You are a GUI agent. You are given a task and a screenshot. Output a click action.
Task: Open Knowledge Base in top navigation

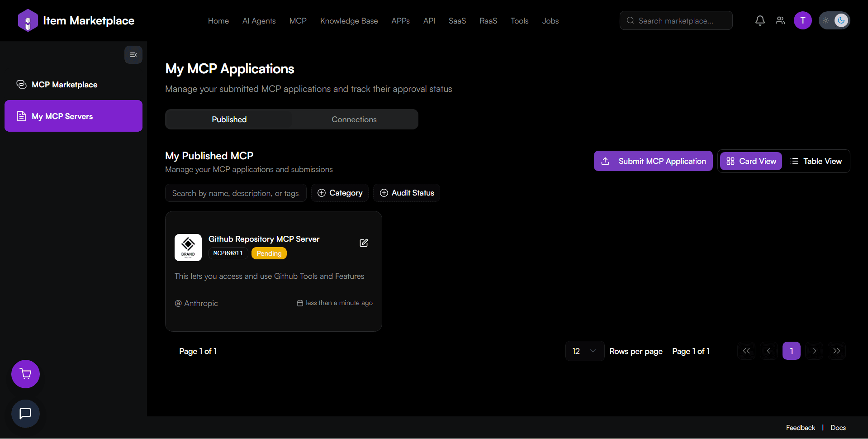(349, 21)
